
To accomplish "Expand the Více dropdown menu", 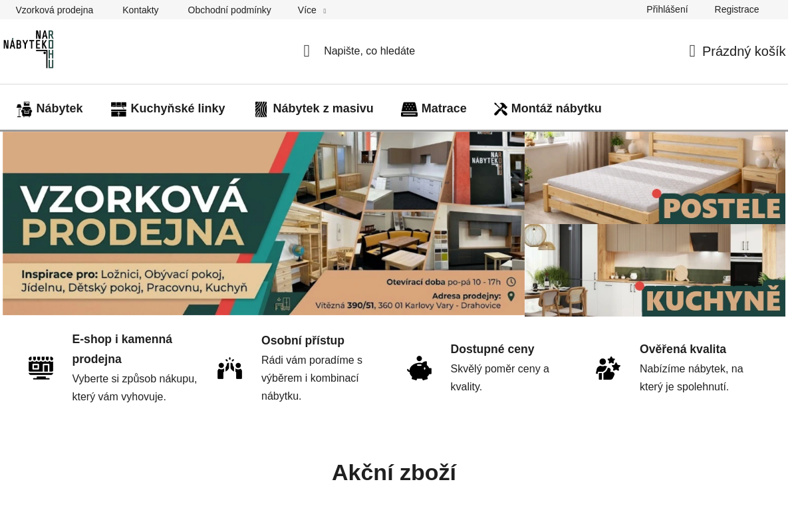I will tap(311, 10).
